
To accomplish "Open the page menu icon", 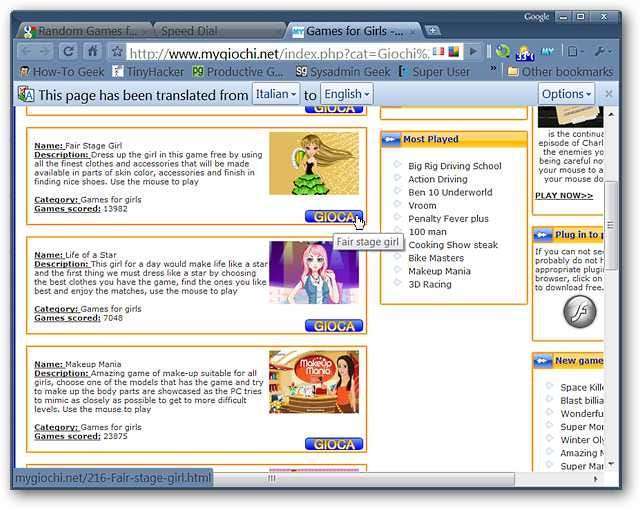I will click(x=576, y=51).
